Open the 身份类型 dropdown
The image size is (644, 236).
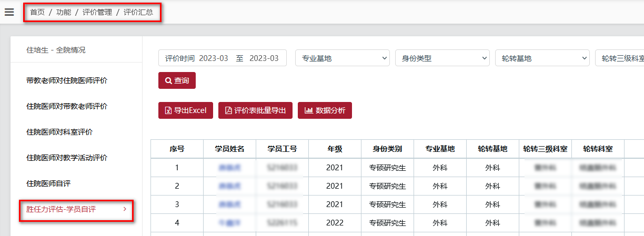(x=442, y=58)
